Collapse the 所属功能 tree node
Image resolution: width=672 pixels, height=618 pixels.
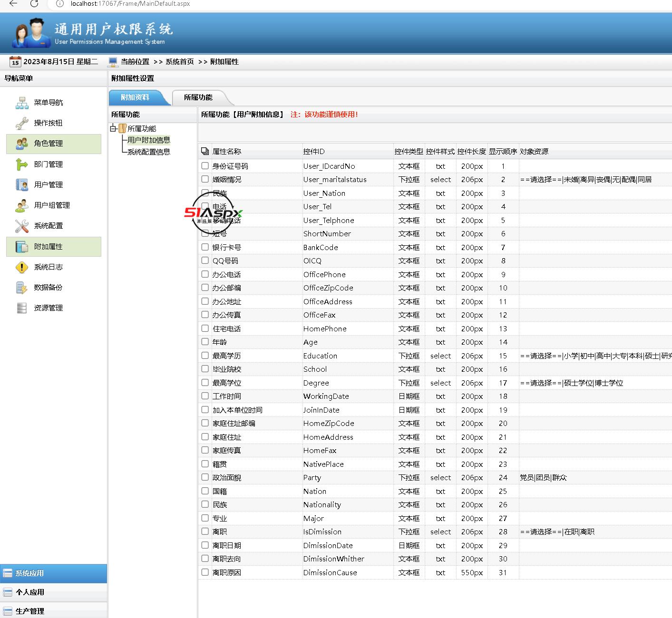point(113,128)
